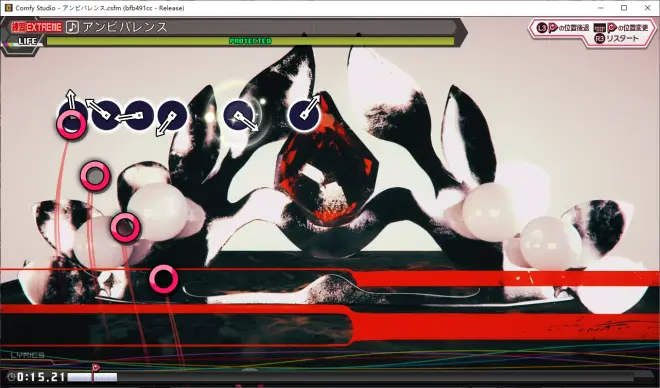Click the green LIFE gauge bar

(x=250, y=41)
